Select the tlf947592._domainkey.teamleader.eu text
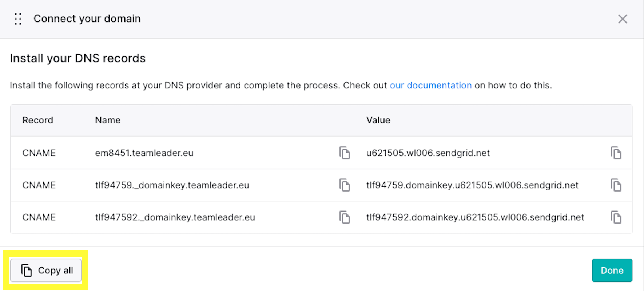 175,217
